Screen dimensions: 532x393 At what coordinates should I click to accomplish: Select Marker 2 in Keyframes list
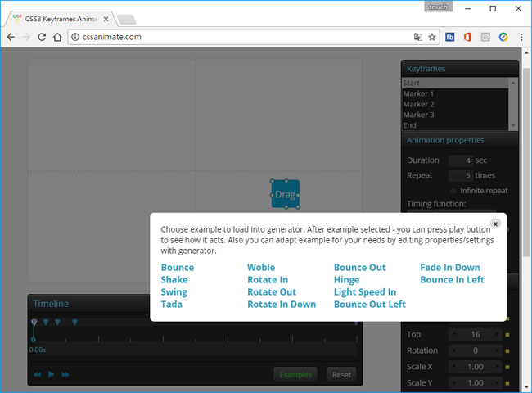coord(455,104)
